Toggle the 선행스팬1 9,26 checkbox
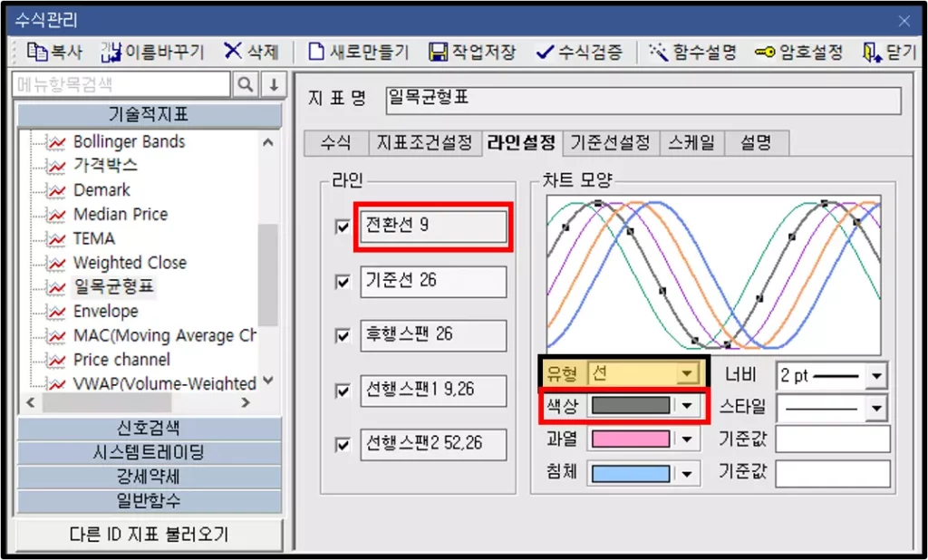The height and width of the screenshot is (560, 928). (342, 391)
